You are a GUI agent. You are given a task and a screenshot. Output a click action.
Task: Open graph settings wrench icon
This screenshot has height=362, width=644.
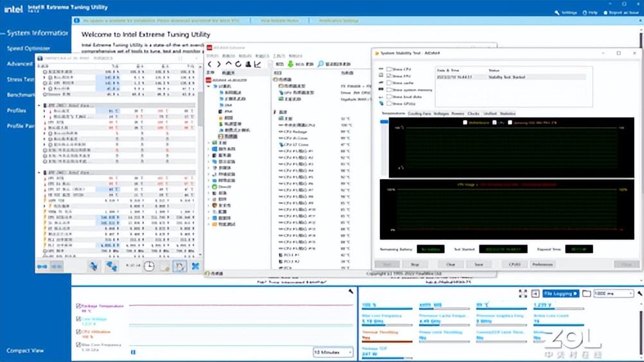[x=351, y=291]
